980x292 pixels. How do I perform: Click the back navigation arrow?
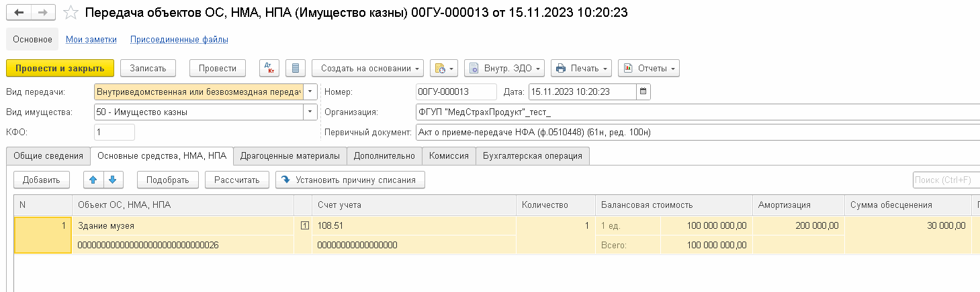pyautogui.click(x=18, y=13)
